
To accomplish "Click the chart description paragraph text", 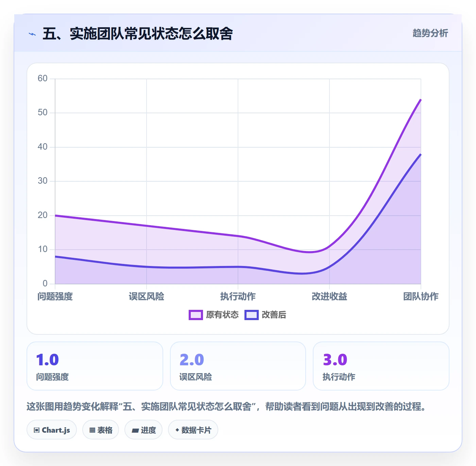I will [226, 406].
